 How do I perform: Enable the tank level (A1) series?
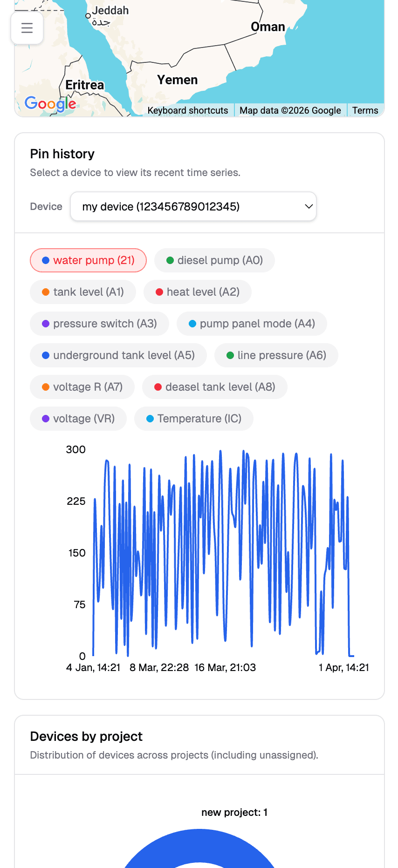tap(82, 292)
